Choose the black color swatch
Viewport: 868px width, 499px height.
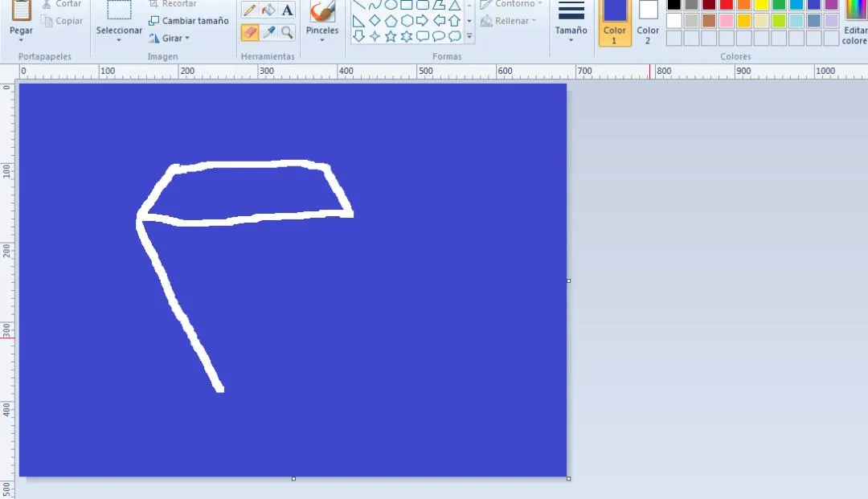674,5
